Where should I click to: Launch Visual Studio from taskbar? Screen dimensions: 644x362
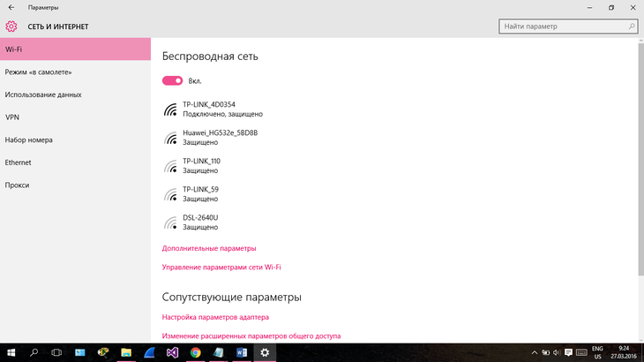point(172,352)
